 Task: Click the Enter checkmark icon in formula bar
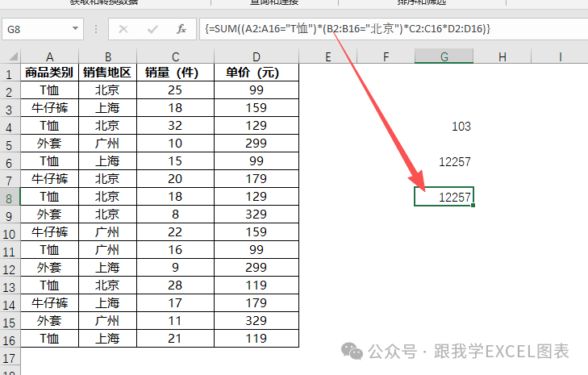tap(152, 29)
